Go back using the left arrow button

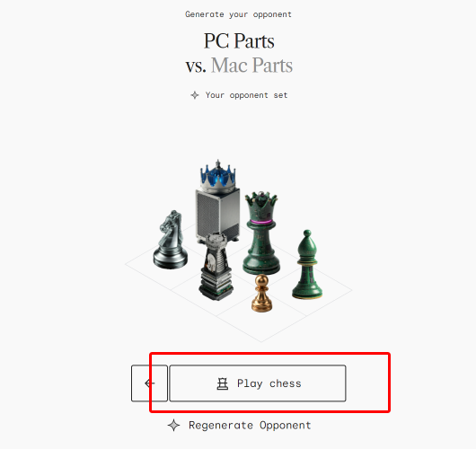149,383
